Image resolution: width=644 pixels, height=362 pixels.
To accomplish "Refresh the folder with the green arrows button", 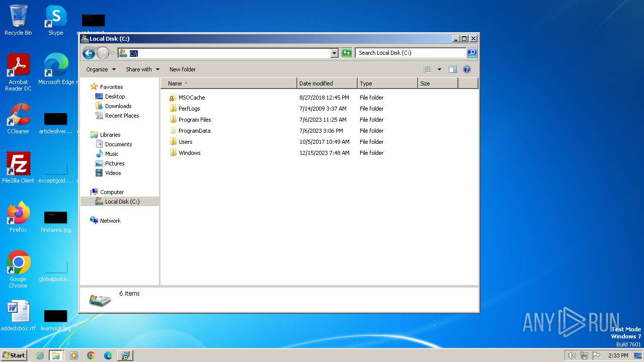I will 347,53.
